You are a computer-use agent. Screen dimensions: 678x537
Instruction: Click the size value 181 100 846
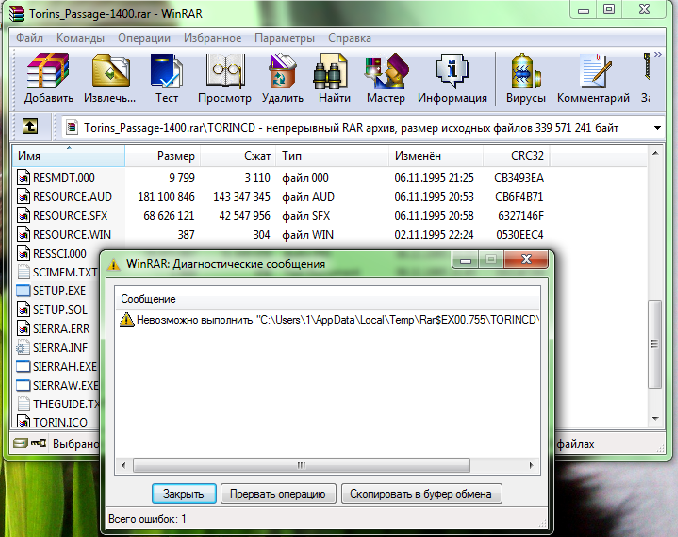click(166, 197)
